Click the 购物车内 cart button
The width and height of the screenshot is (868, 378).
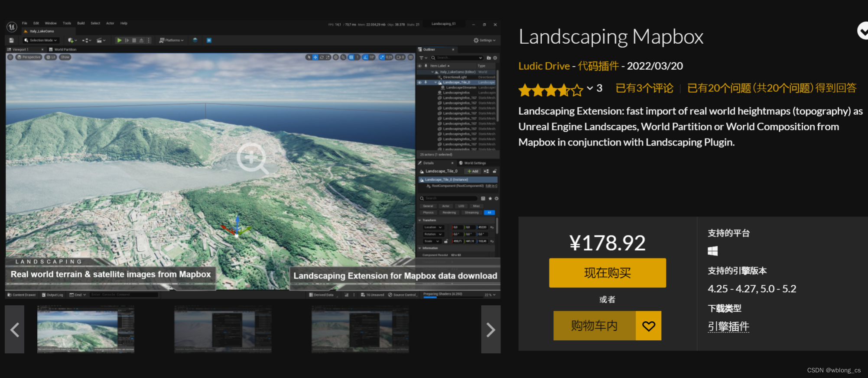594,326
